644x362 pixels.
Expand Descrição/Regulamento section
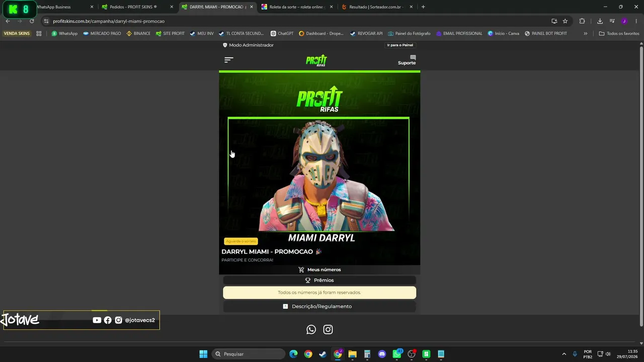click(x=319, y=306)
